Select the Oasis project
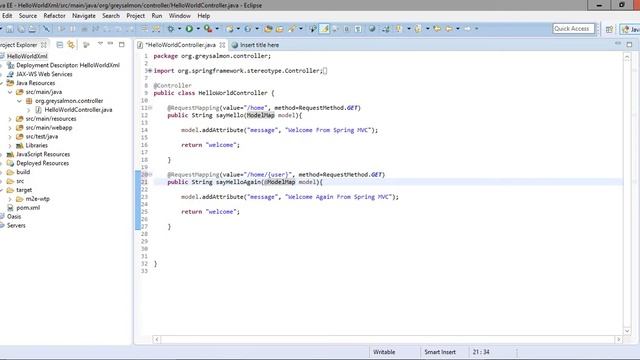 (x=14, y=217)
